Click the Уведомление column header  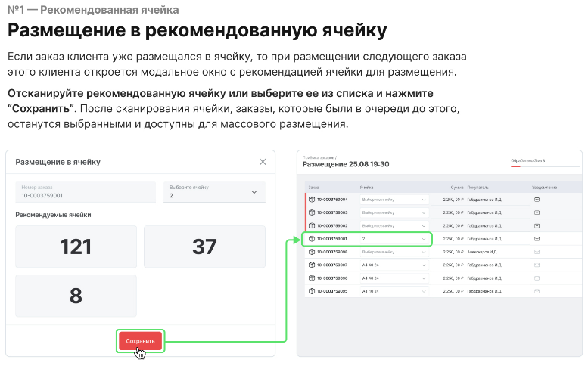click(544, 188)
